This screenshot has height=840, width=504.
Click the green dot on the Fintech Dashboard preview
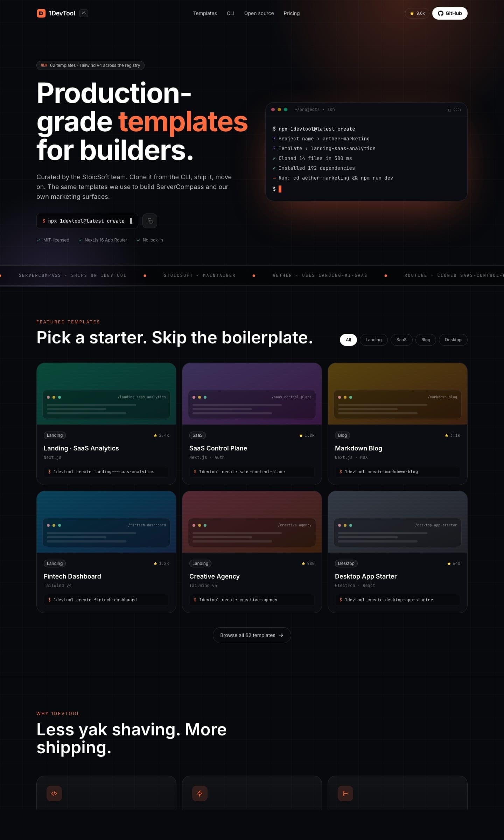coord(60,525)
